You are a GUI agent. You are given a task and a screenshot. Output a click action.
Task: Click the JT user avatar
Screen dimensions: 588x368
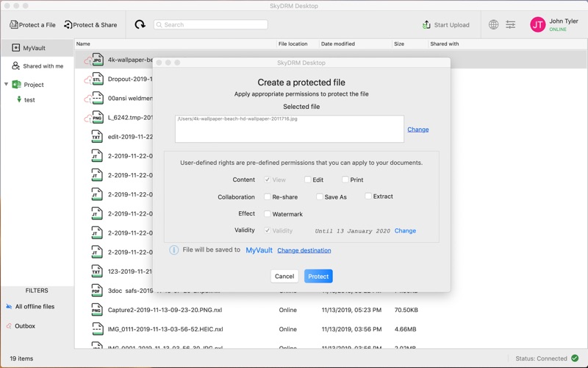(x=538, y=25)
